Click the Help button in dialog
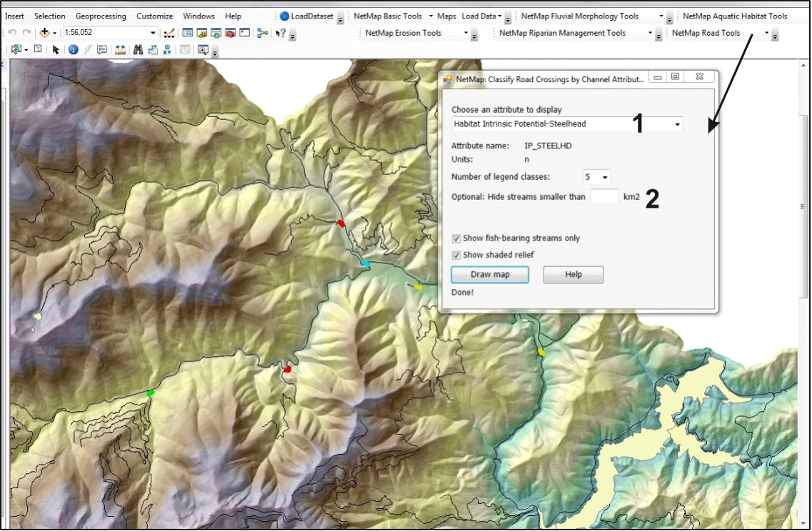 pyautogui.click(x=573, y=275)
